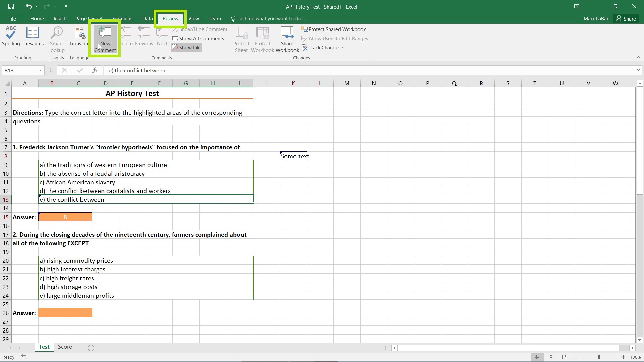Toggle Show All Comments visibility
Screen dimensions: 644x362
tap(198, 38)
